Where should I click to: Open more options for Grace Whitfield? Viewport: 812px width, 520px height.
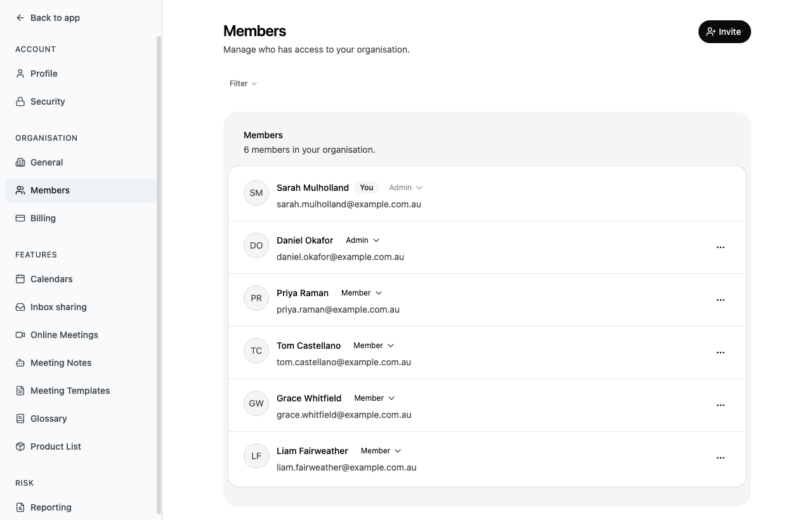721,405
